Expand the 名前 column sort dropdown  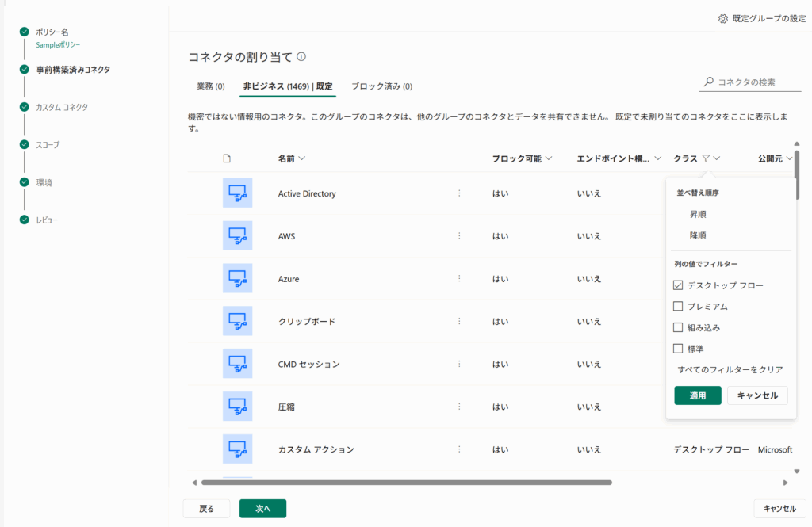click(x=301, y=158)
